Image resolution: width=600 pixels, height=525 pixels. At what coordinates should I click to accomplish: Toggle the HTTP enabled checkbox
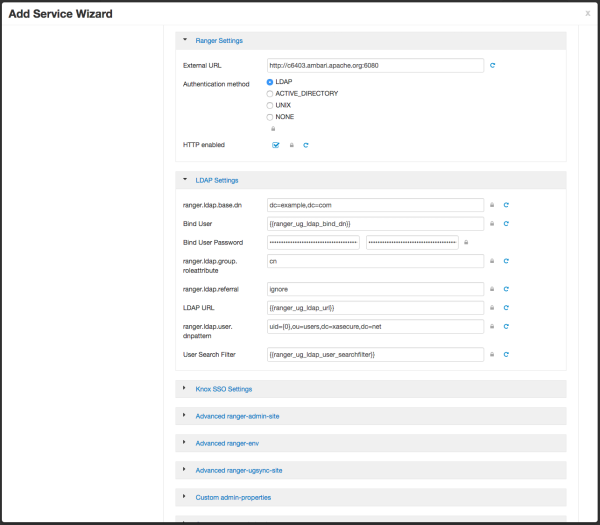pyautogui.click(x=276, y=145)
